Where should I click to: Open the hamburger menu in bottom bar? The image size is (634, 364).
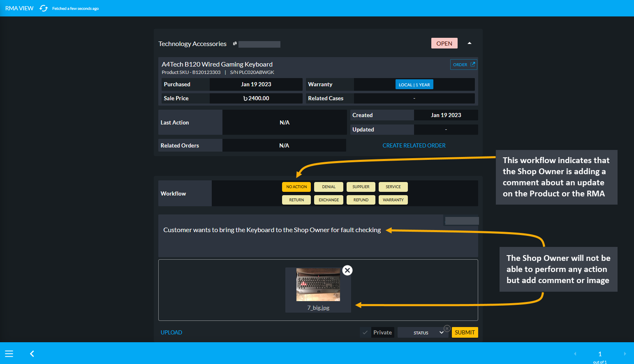click(x=9, y=354)
